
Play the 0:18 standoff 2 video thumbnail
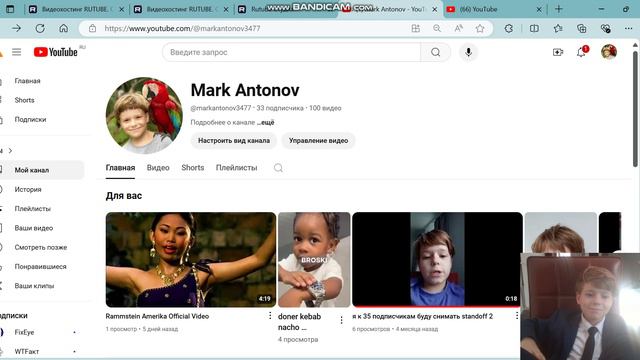point(437,260)
